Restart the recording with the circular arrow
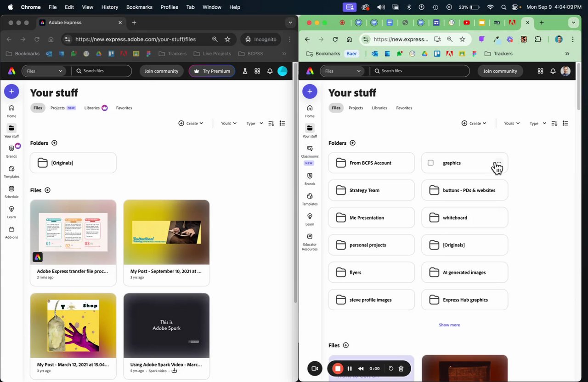588x382 pixels. tap(391, 368)
